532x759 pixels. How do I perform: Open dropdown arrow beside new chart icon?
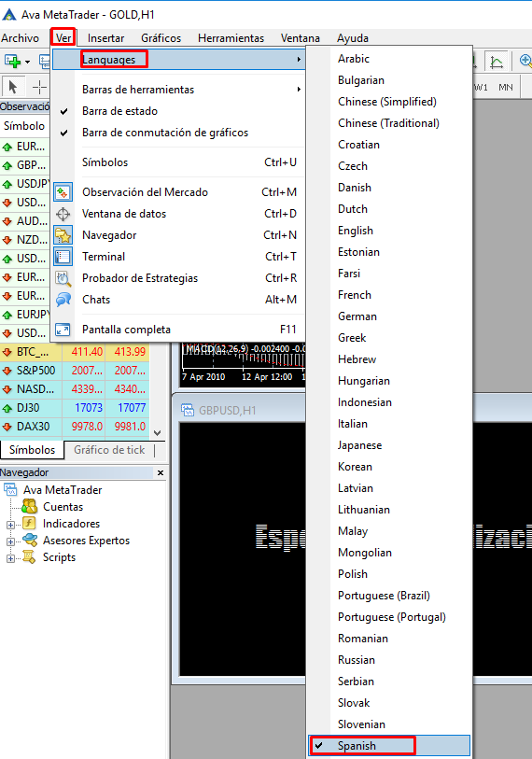[27, 62]
